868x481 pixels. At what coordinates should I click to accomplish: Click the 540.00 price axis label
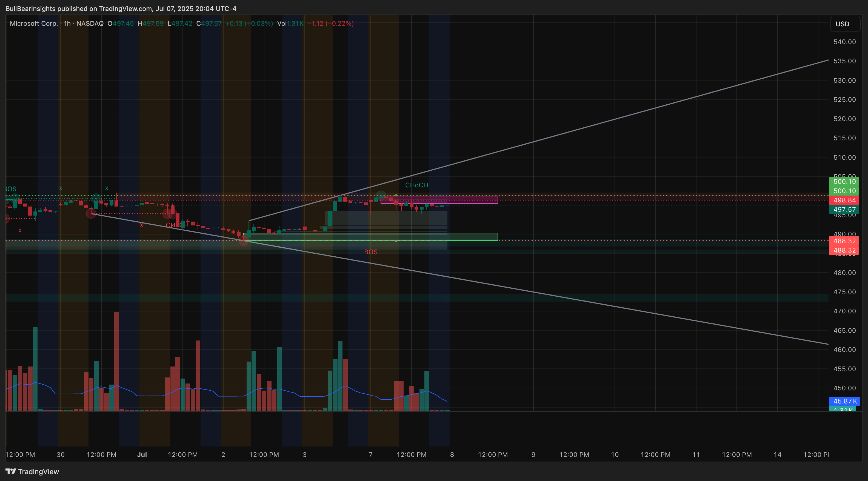844,42
